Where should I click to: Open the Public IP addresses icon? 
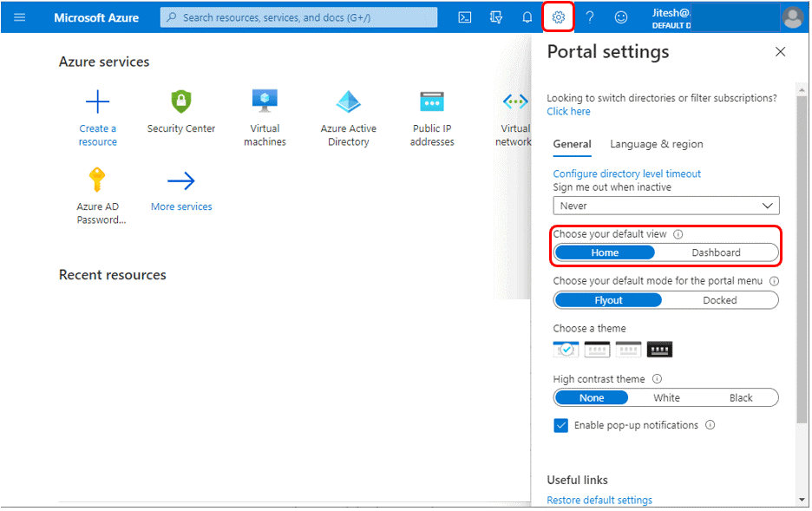click(x=432, y=102)
